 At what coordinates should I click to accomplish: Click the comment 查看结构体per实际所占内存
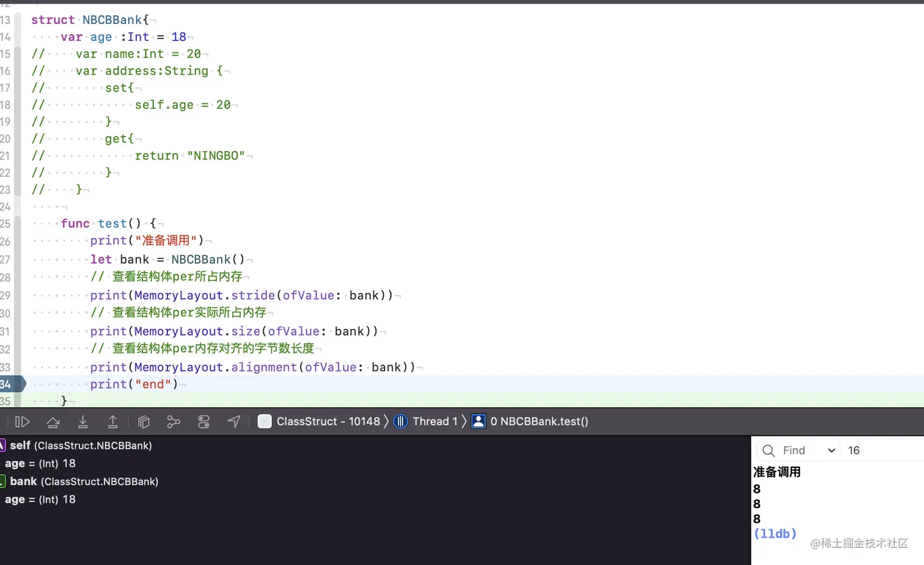tap(178, 313)
